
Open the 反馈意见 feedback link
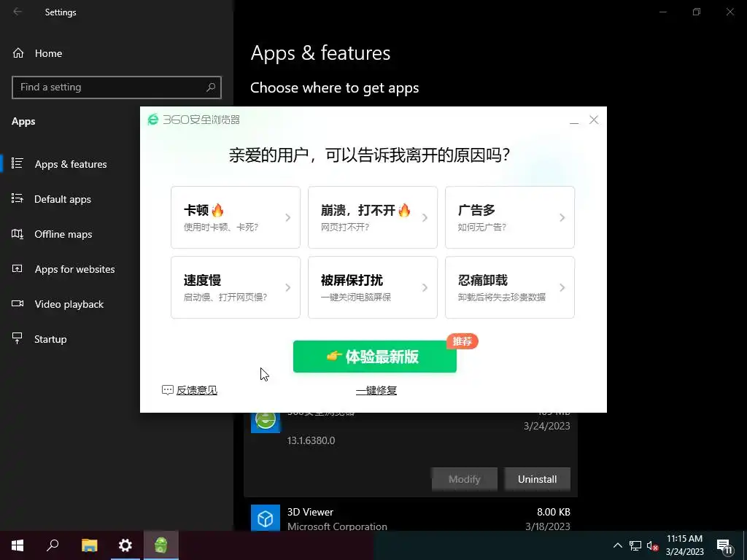[197, 391]
